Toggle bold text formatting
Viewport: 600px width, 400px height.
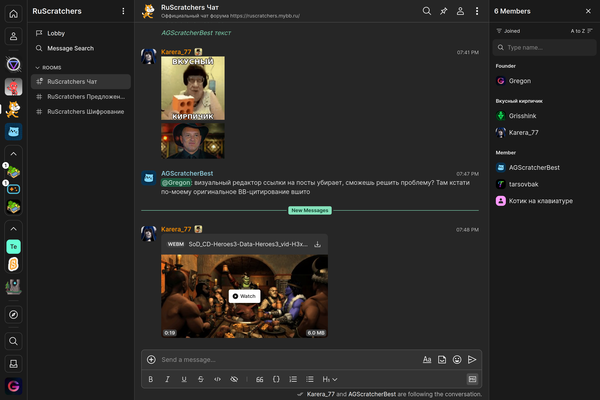(151, 379)
